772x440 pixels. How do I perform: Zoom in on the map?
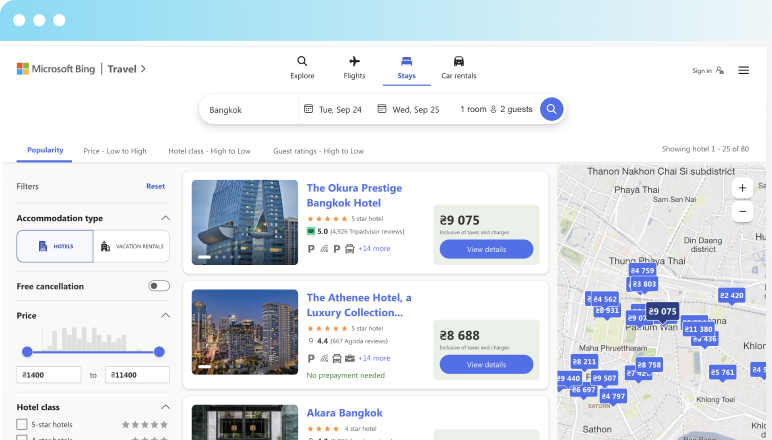pos(742,188)
